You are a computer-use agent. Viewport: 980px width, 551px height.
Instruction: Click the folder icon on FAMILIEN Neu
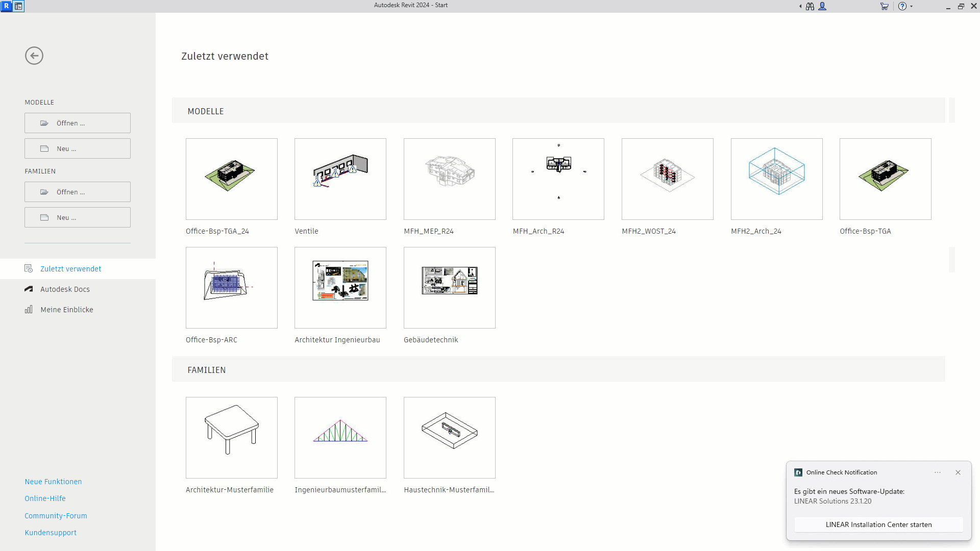tap(44, 217)
